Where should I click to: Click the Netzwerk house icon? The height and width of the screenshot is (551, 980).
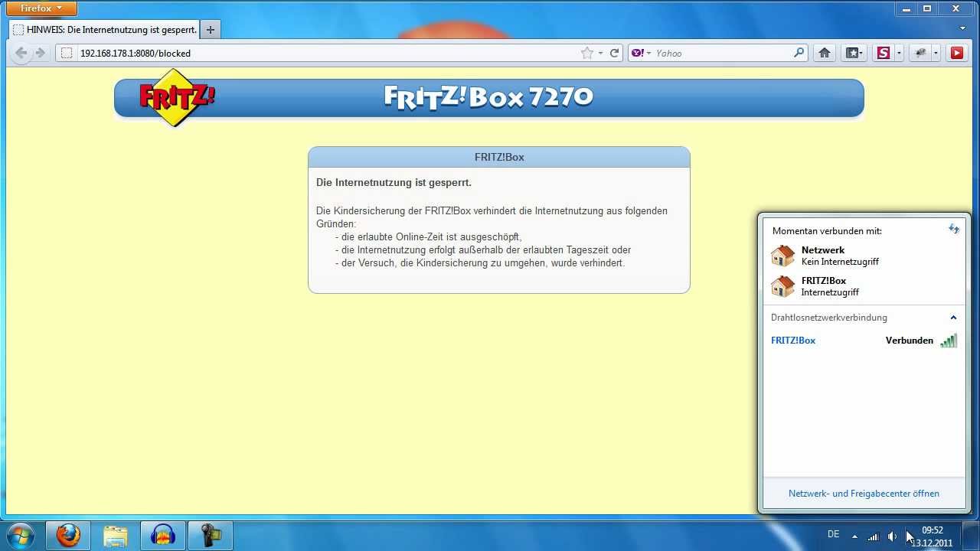782,256
